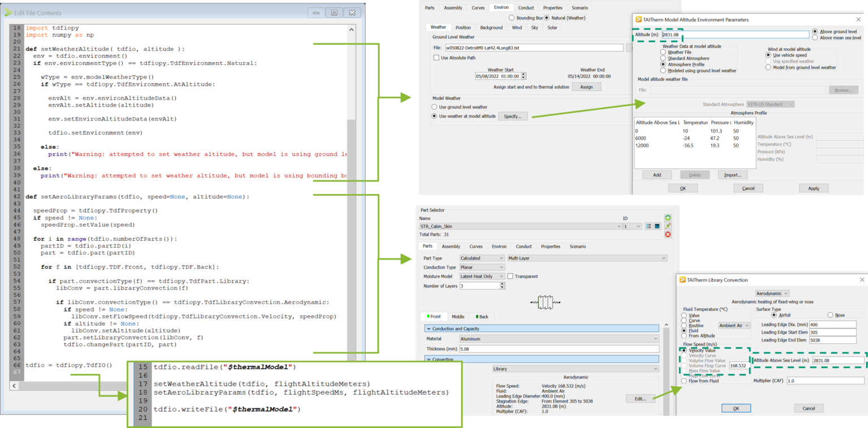Select Use weather at model altitude
This screenshot has height=428, width=868.
click(x=435, y=116)
